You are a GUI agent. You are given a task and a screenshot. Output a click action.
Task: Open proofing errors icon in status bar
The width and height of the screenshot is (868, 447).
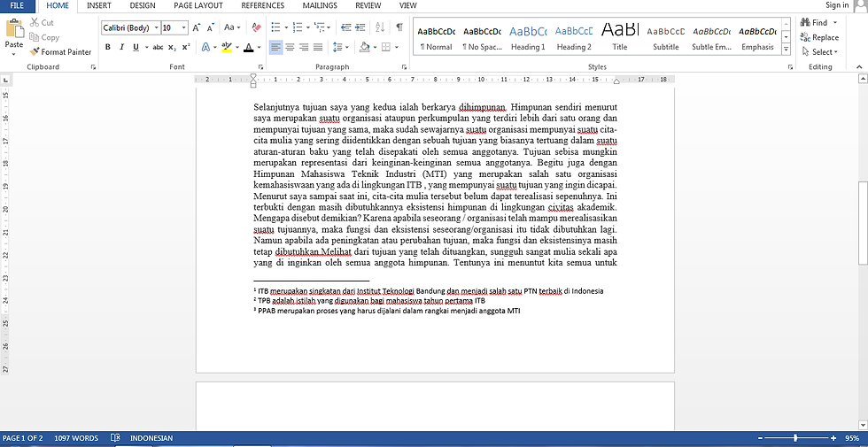tap(115, 437)
